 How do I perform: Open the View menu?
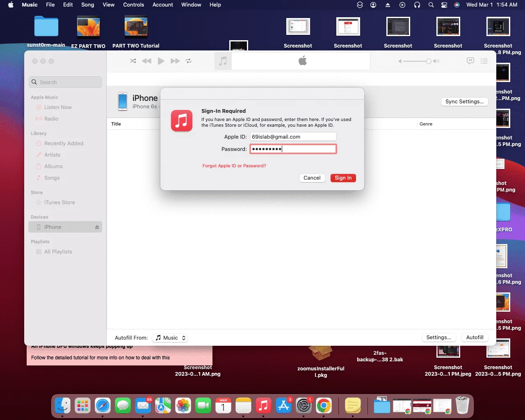click(109, 5)
